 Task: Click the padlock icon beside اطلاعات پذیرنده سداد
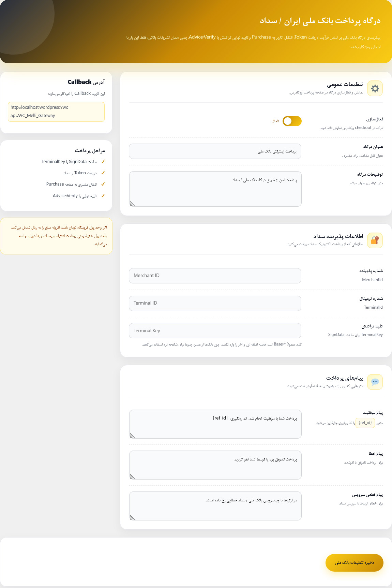[375, 240]
